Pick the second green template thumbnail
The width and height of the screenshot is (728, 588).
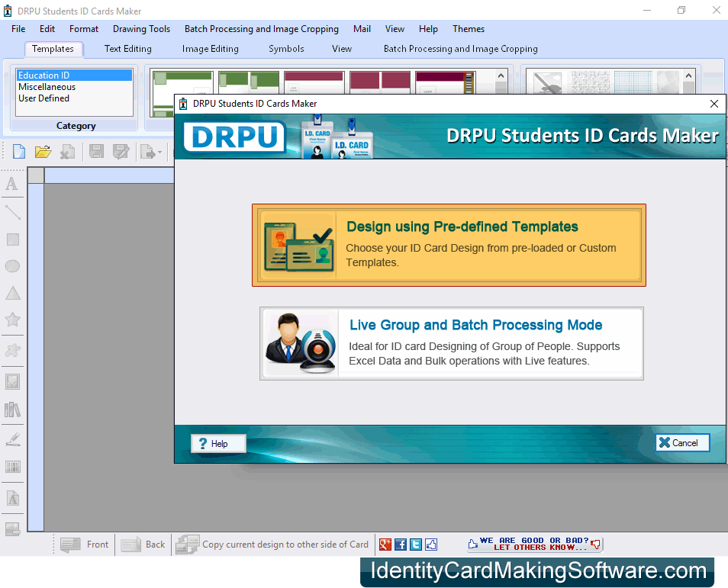pyautogui.click(x=249, y=82)
